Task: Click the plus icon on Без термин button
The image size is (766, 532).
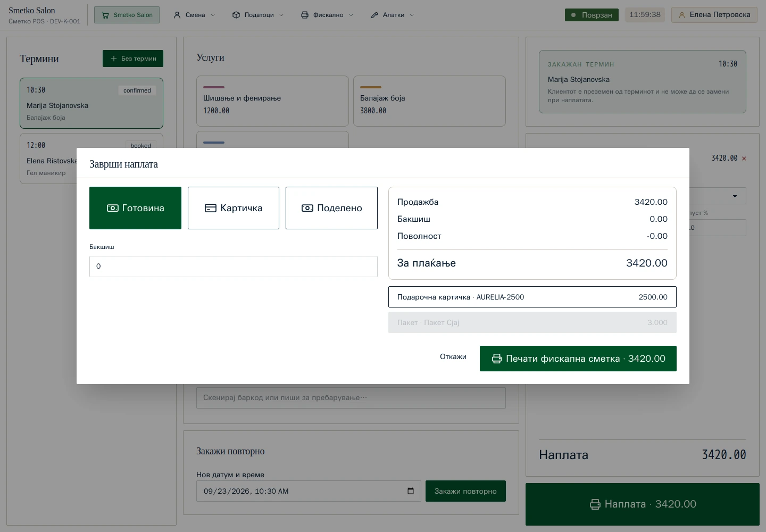Action: [113, 59]
